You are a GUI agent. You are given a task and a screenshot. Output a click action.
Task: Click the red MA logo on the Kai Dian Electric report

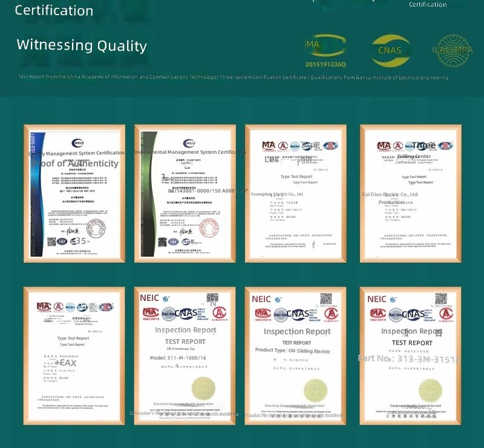(x=384, y=145)
